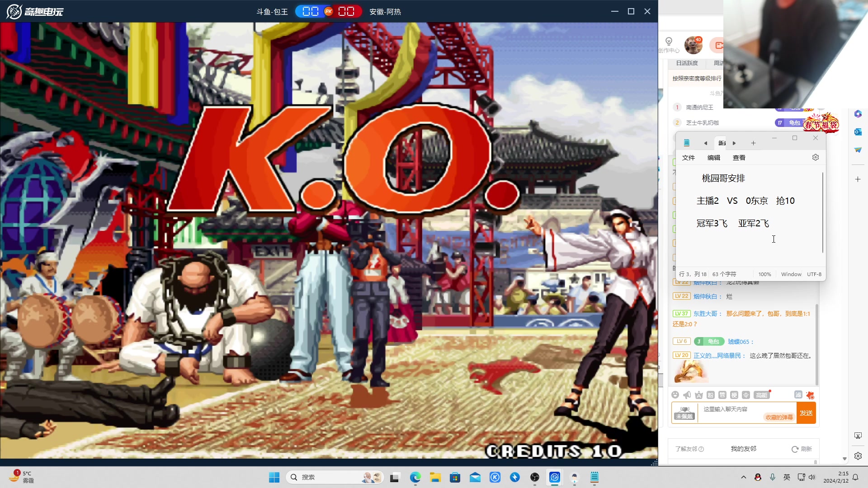The height and width of the screenshot is (488, 868).
Task: Open 芝士牛乳奶咖 rank entry
Action: click(x=702, y=123)
